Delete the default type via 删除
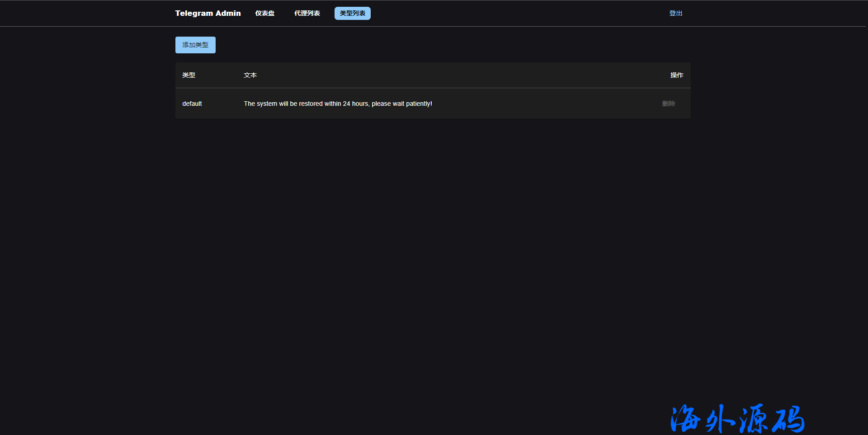The width and height of the screenshot is (868, 435). 669,104
